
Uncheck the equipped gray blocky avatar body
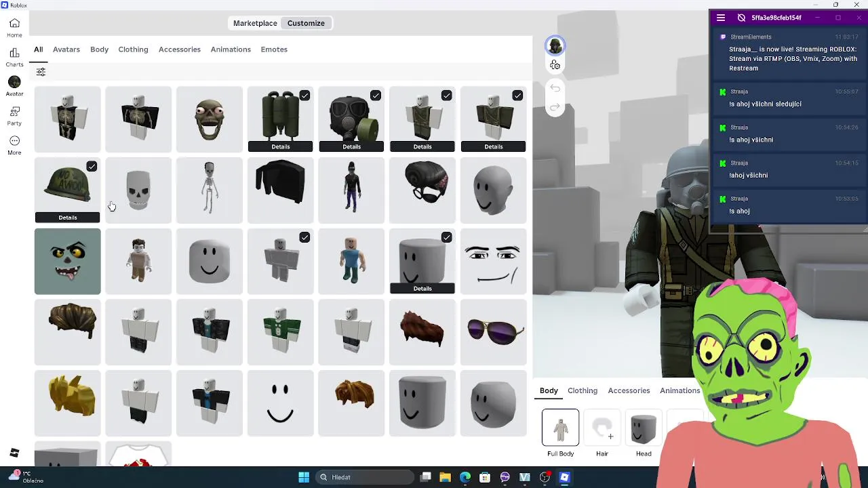pos(304,237)
